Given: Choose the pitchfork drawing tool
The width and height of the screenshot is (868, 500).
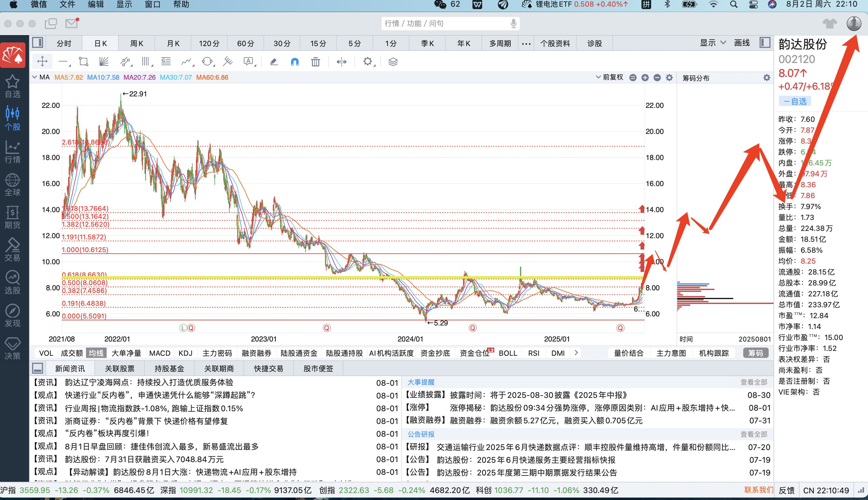Looking at the screenshot, I should pyautogui.click(x=227, y=62).
